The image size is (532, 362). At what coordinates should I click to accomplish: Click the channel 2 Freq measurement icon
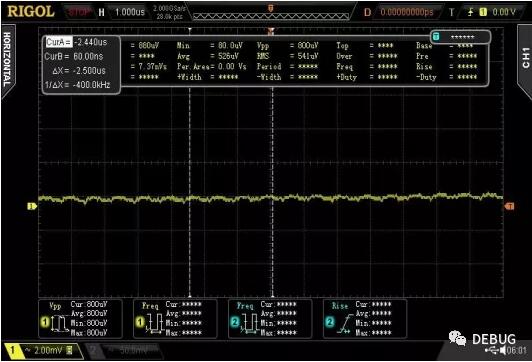tap(245, 322)
